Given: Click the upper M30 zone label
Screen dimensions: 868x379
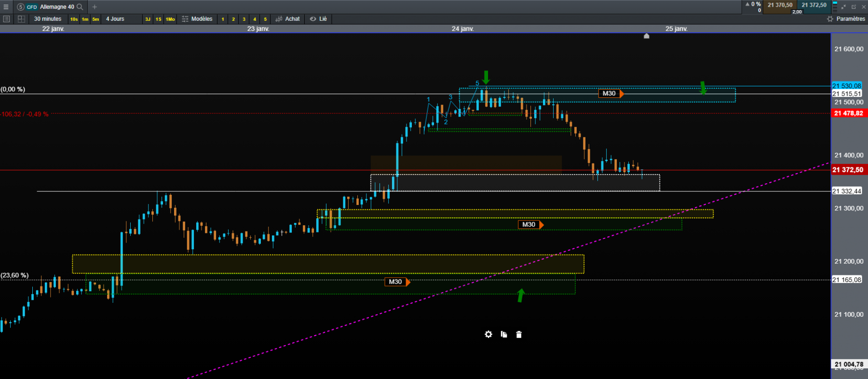Looking at the screenshot, I should pyautogui.click(x=611, y=94).
